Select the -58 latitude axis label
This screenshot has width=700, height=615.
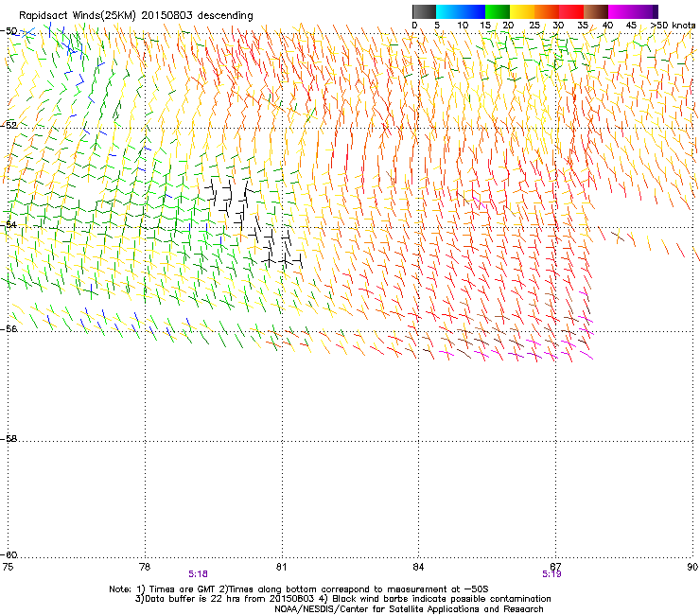[x=9, y=439]
